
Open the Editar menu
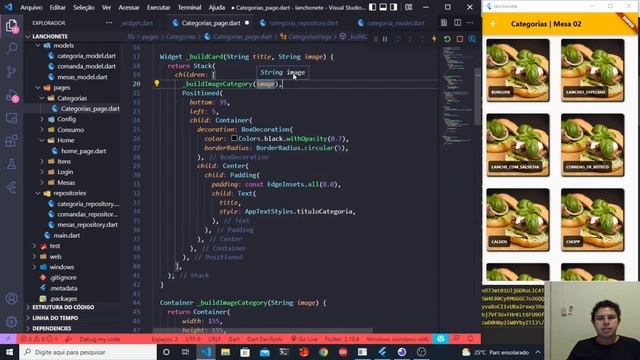pos(58,7)
